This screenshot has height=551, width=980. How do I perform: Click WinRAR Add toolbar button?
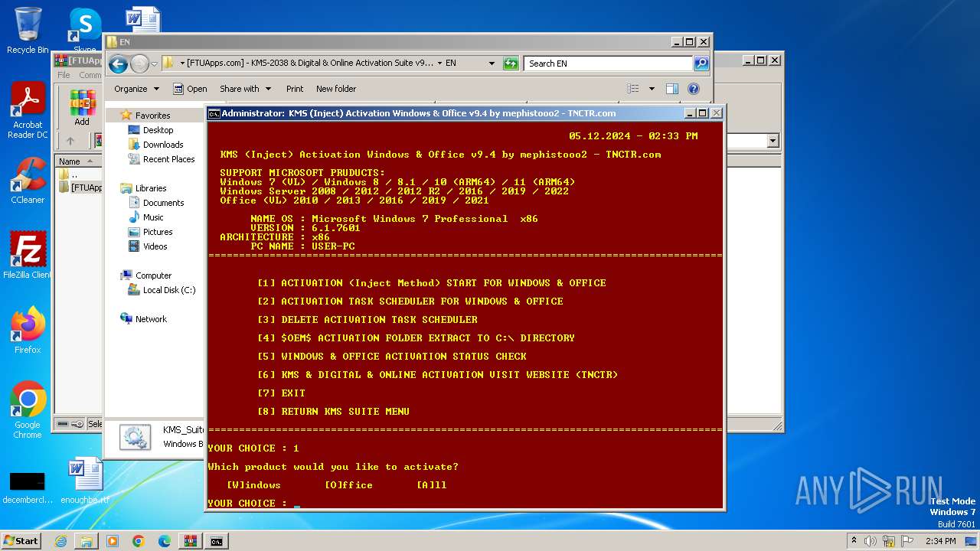click(82, 108)
